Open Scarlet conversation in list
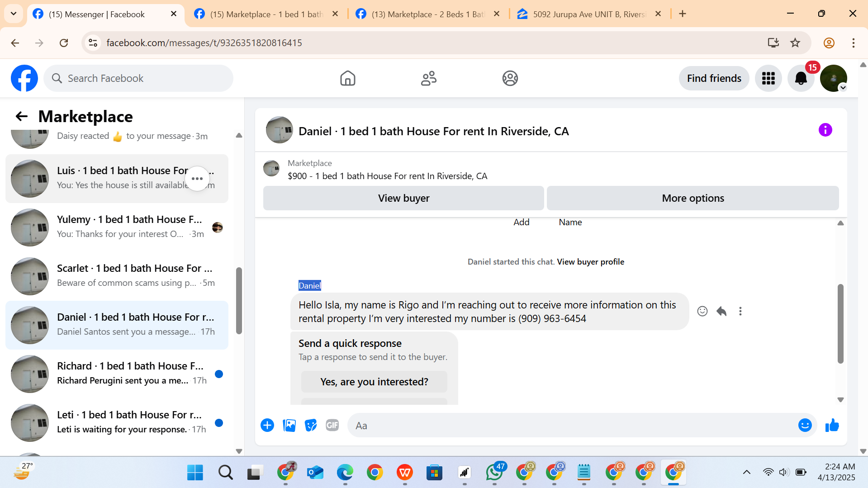This screenshot has width=868, height=488. tap(117, 276)
